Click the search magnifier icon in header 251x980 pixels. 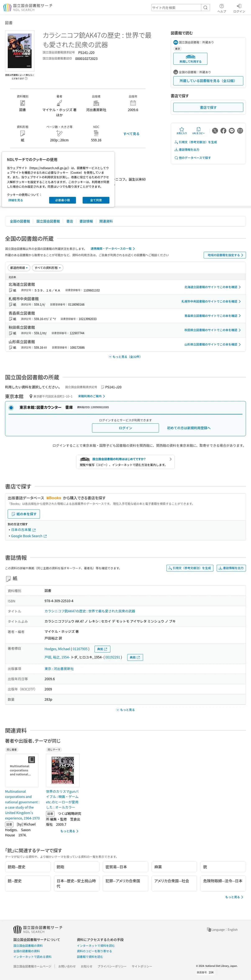[x=205, y=8]
